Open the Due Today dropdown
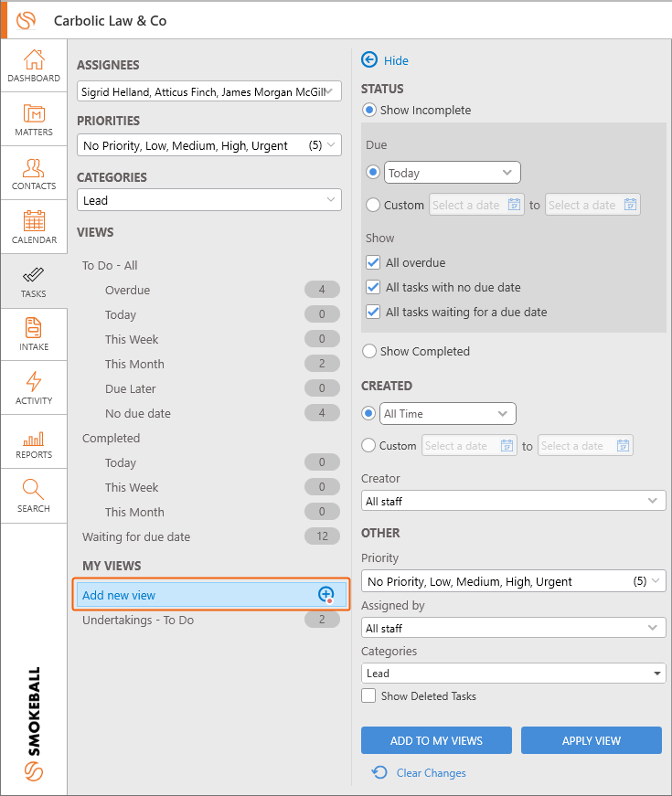Viewport: 672px width, 796px height. (452, 173)
